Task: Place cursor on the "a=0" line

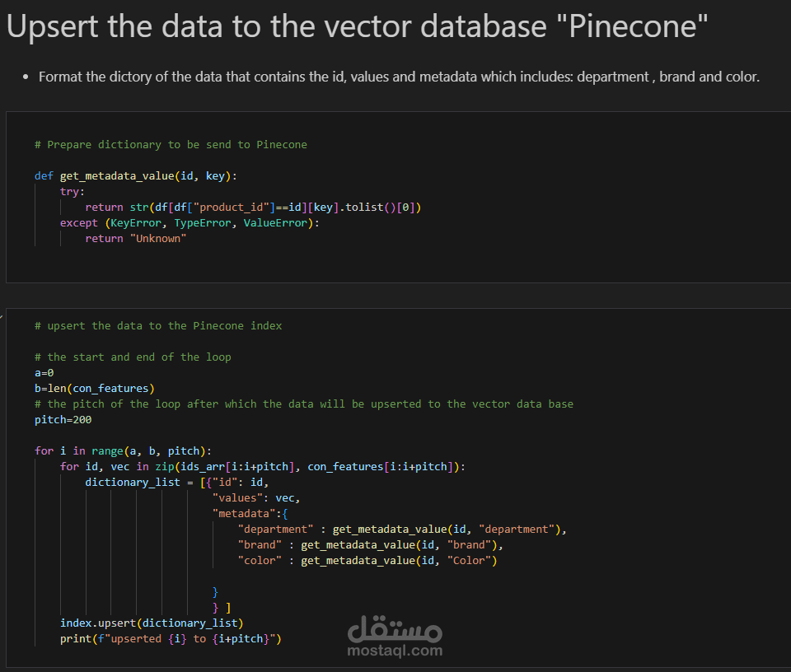Action: (44, 373)
